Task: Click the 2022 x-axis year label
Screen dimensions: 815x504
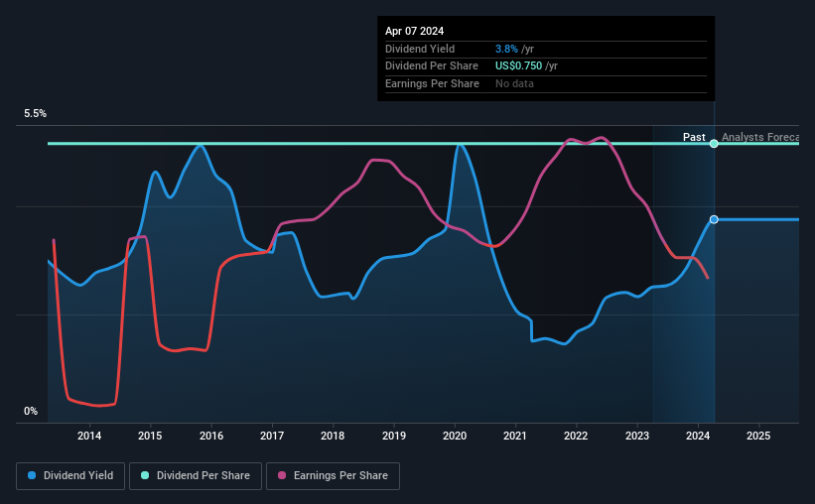Action: 576,436
